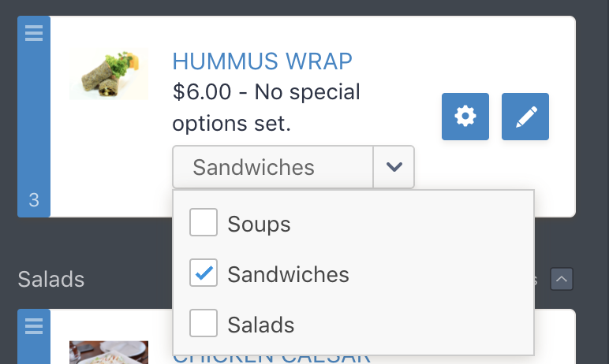Screen dimensions: 609x364
Task: Click the Sandwiches category select field
Action: (x=273, y=167)
